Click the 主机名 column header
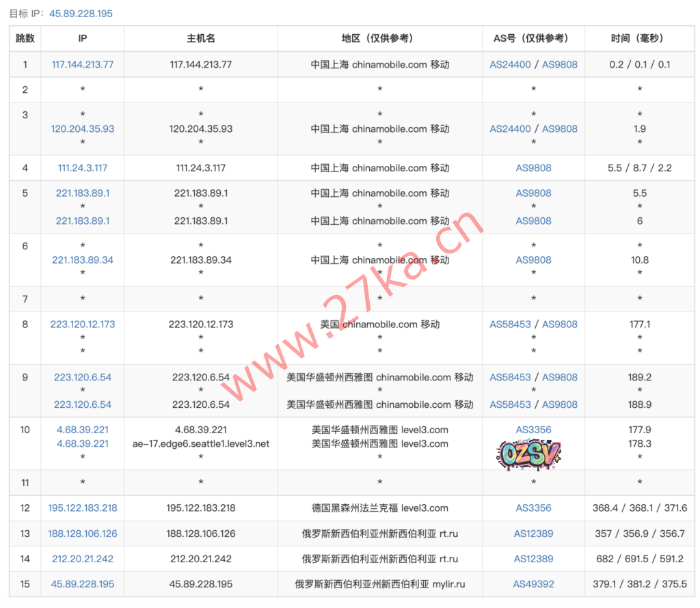This screenshot has width=700, height=608. point(201,38)
